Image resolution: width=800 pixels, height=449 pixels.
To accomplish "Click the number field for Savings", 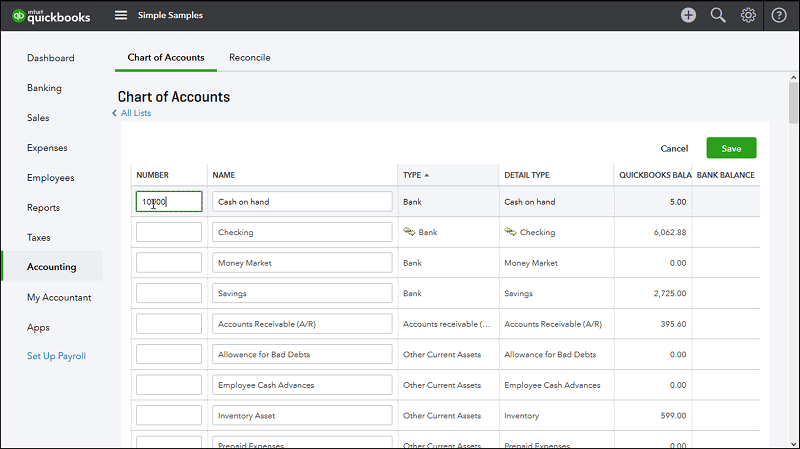I will pos(169,293).
